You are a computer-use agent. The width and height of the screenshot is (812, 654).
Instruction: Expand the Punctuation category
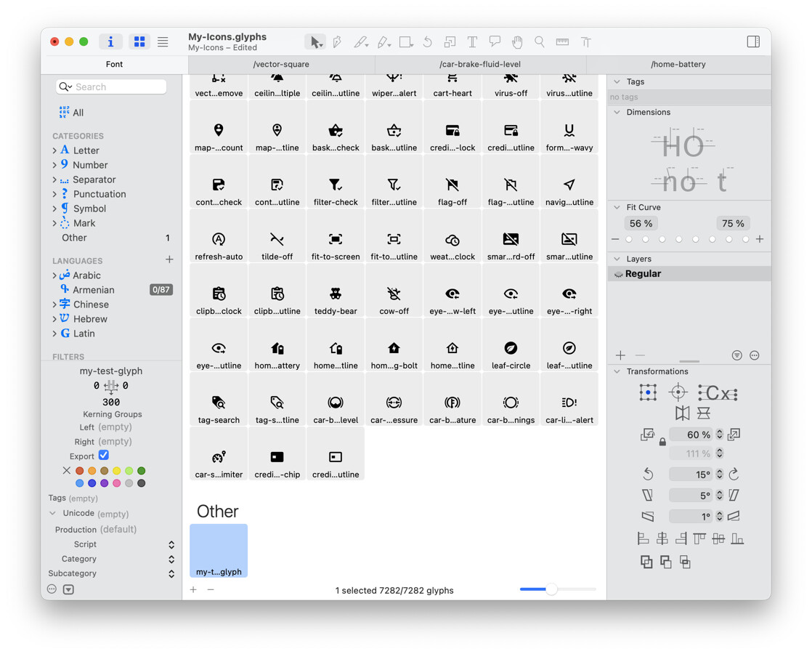pos(54,194)
